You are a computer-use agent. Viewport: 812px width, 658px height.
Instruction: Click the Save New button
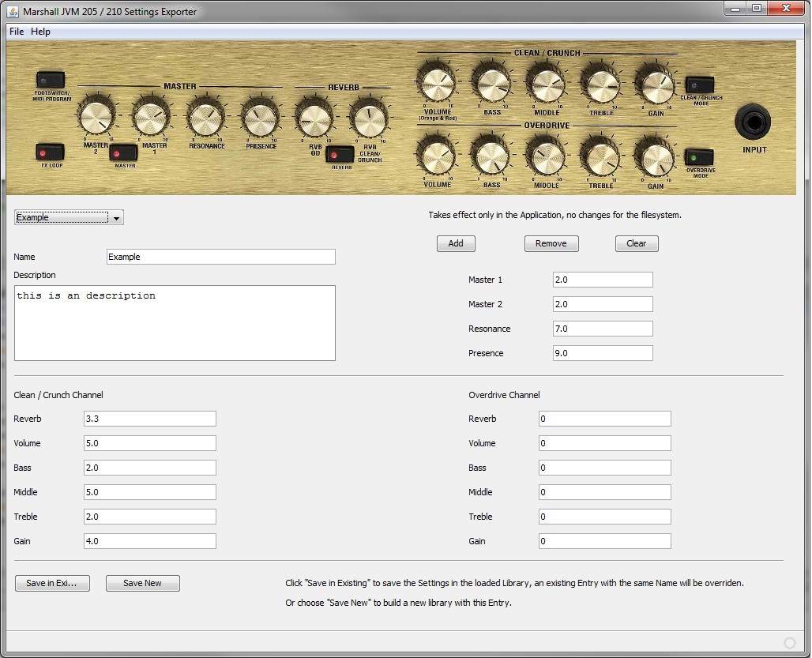pyautogui.click(x=142, y=583)
